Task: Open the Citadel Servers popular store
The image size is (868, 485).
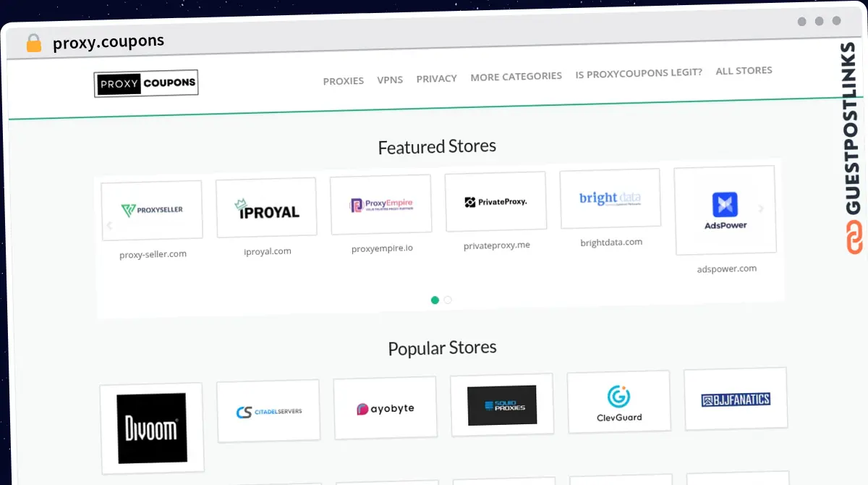Action: (x=268, y=410)
